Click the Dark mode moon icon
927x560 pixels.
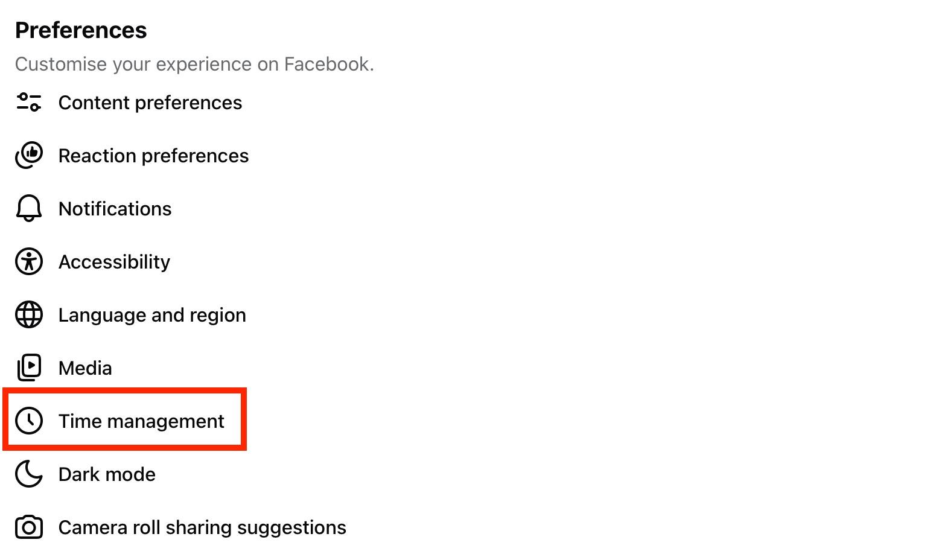28,474
